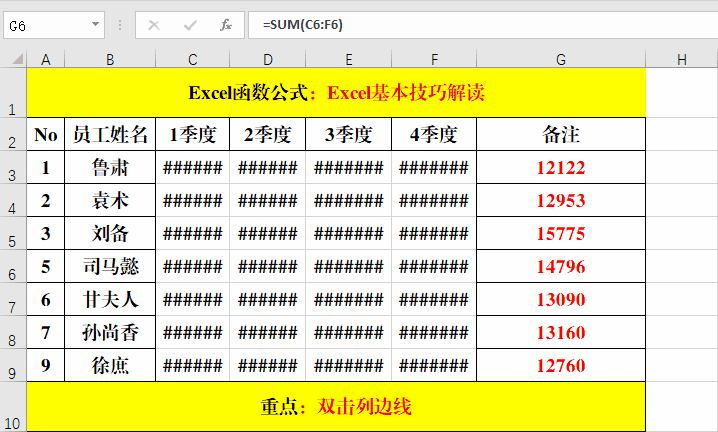Click the No cell for 孙尚香
The width and height of the screenshot is (718, 432).
[x=46, y=332]
